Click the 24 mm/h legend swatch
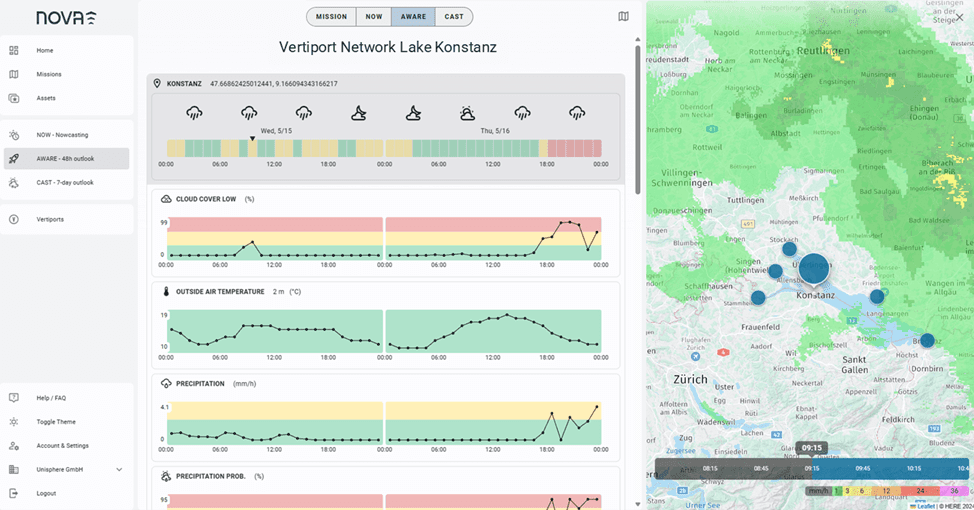The height and width of the screenshot is (510, 974). [921, 491]
